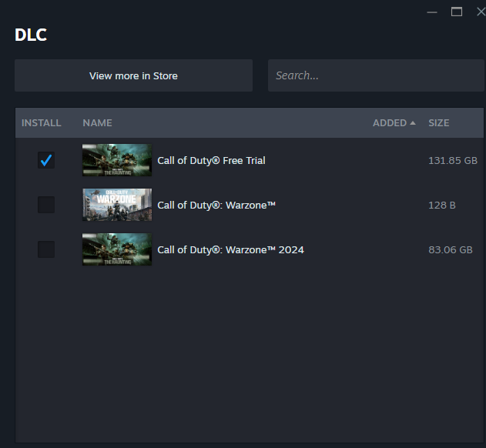
Task: Maximize the DLC window
Action: 457,11
